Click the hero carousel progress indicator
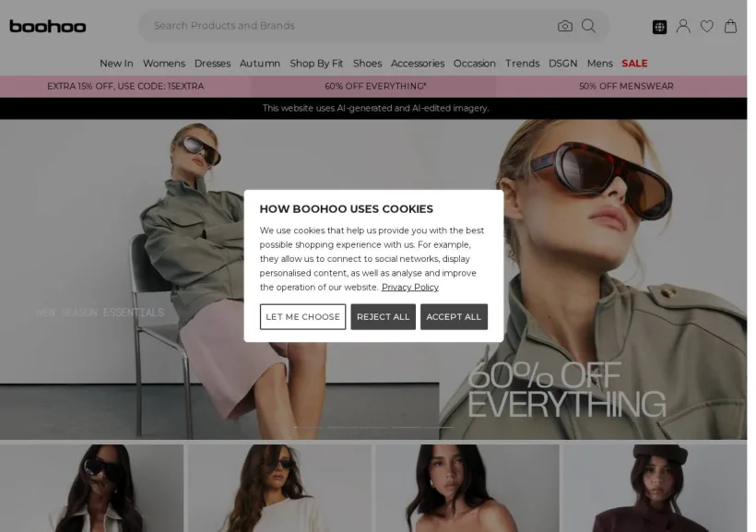 click(373, 427)
